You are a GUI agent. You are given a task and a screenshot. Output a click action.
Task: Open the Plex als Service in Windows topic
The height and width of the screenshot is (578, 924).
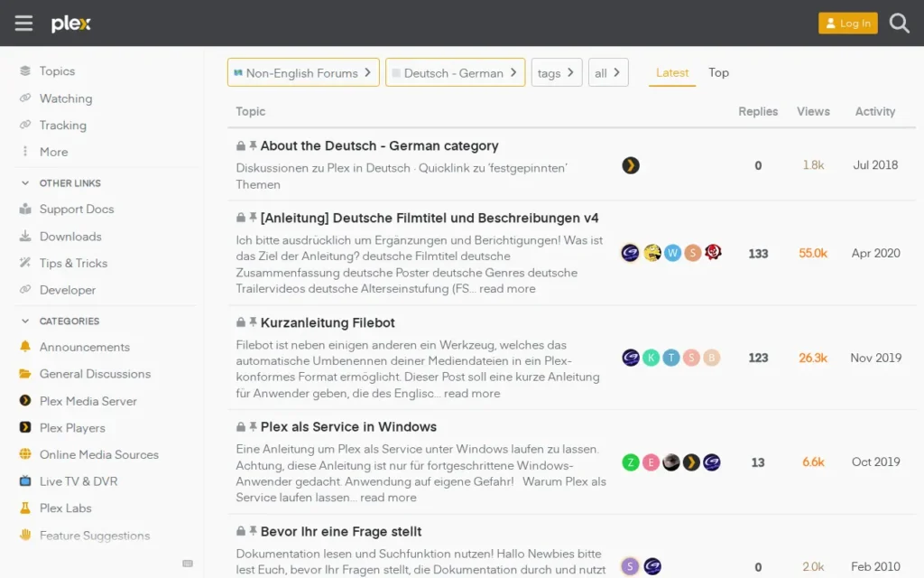tap(348, 427)
